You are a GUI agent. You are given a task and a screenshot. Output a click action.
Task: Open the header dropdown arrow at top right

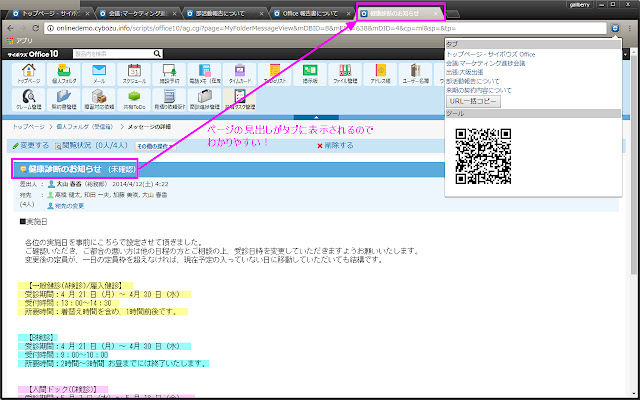pos(625,54)
